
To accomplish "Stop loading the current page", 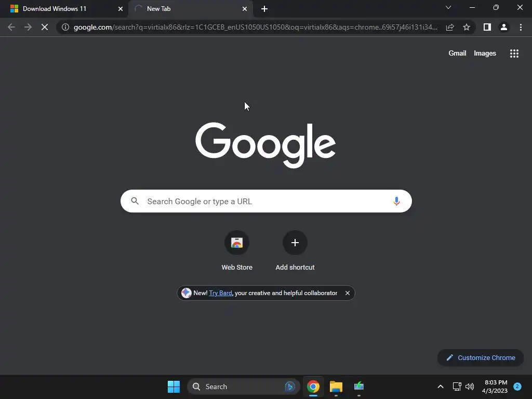I will pos(45,27).
